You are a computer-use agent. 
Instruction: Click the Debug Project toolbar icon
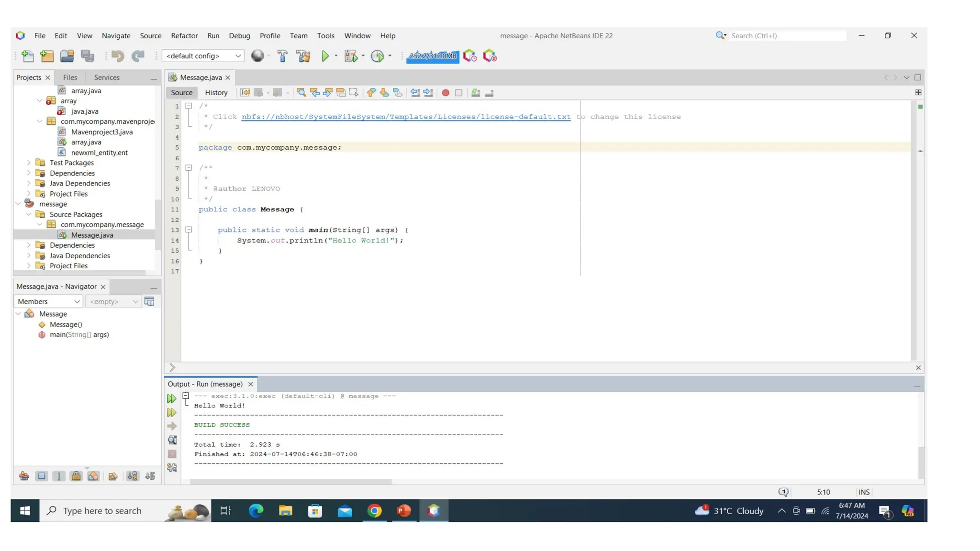click(x=351, y=56)
